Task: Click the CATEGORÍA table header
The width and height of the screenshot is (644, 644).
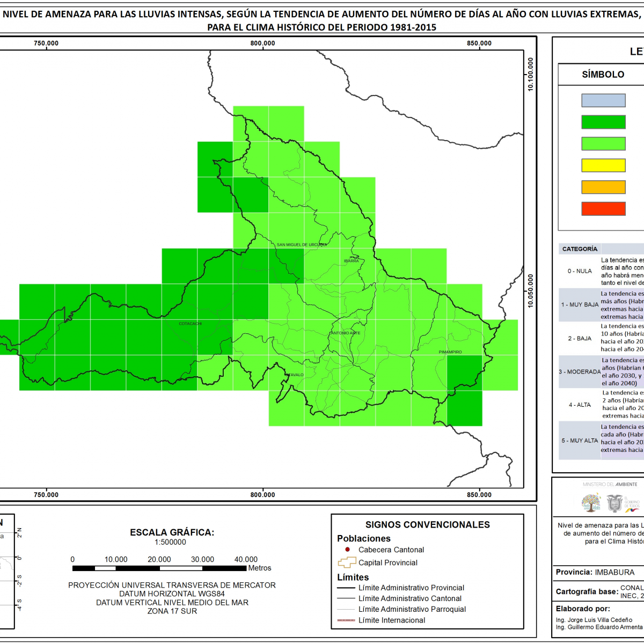Action: (x=580, y=249)
